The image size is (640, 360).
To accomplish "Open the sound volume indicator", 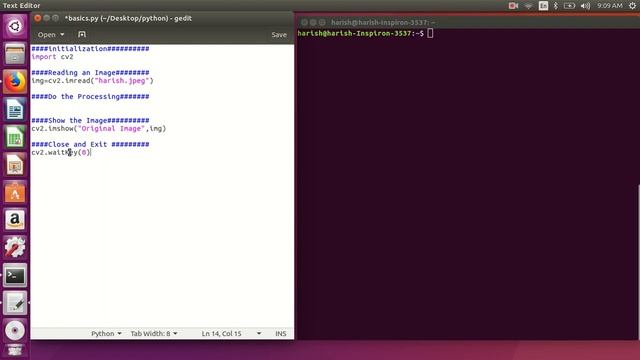I will (x=585, y=6).
